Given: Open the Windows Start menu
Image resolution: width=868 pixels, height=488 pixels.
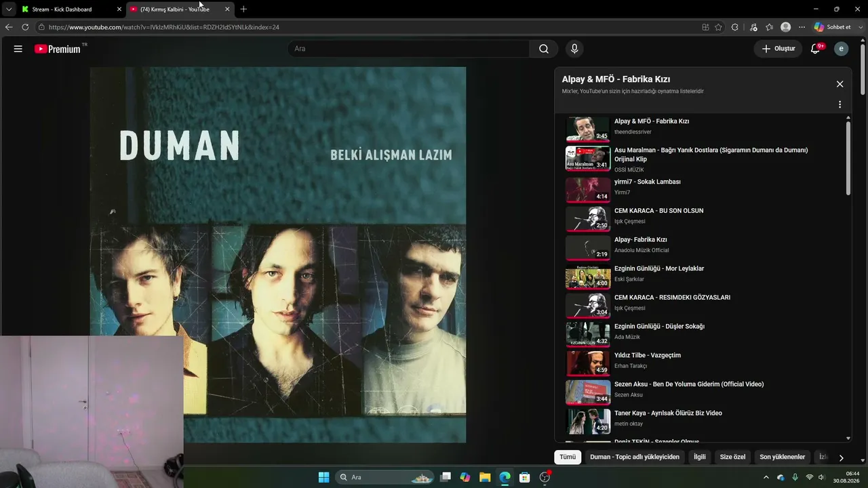Looking at the screenshot, I should pos(323,477).
